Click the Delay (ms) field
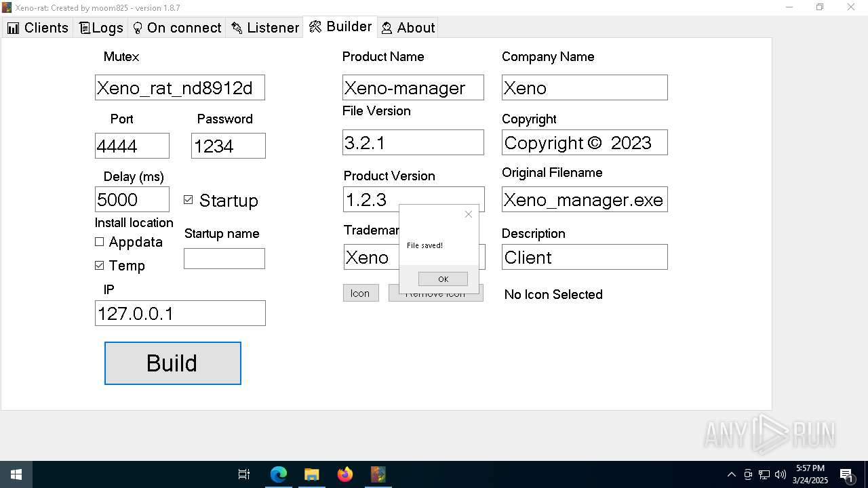This screenshot has width=868, height=488. coord(132,199)
